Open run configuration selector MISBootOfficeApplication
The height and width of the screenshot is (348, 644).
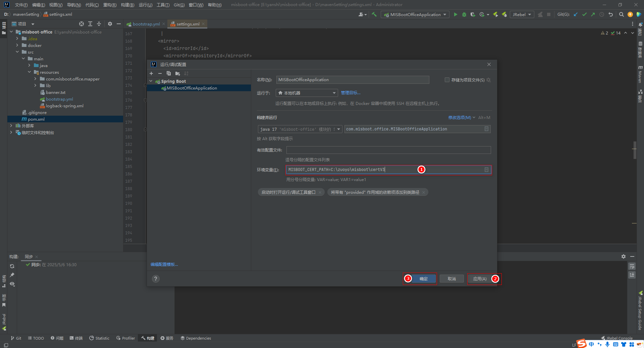click(x=415, y=14)
